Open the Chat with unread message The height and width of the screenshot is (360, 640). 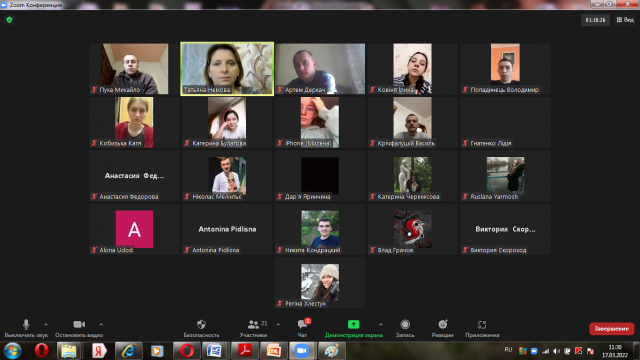pyautogui.click(x=302, y=328)
